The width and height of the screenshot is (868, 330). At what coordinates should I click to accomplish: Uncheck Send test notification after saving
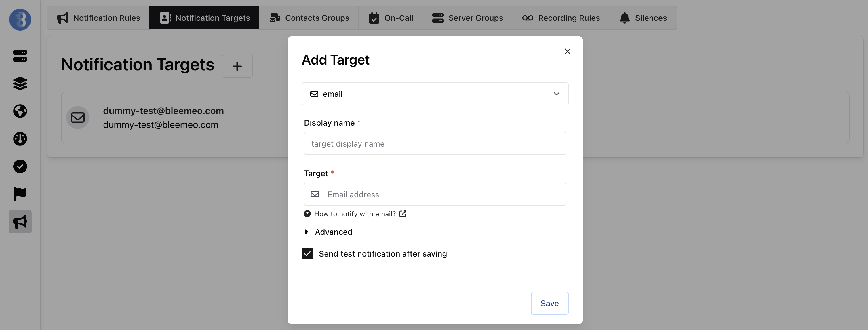[x=307, y=253]
